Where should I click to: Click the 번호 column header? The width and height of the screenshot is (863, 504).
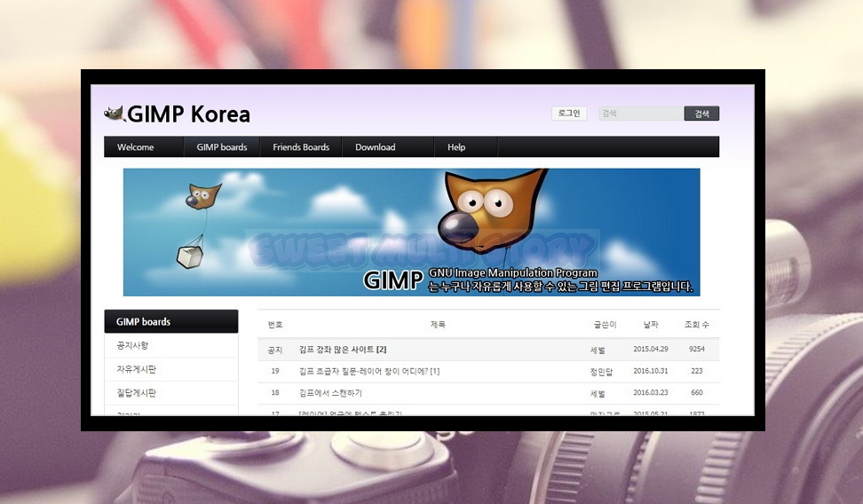pyautogui.click(x=275, y=325)
